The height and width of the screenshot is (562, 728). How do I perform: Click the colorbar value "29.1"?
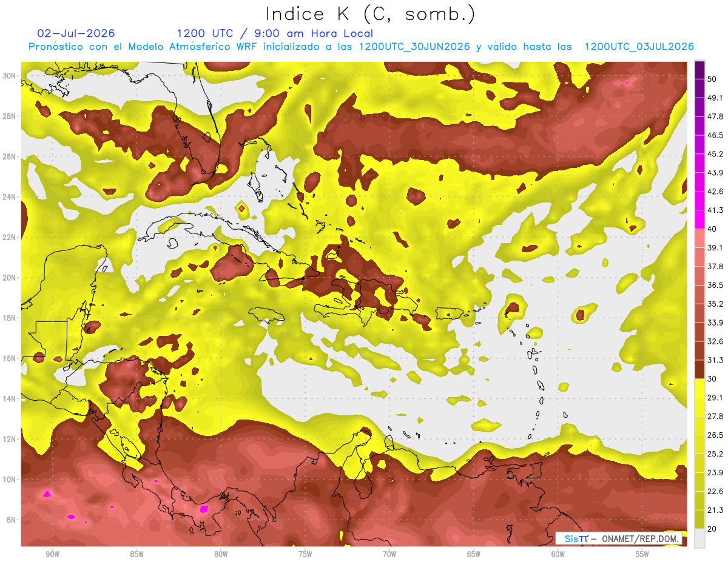[716, 398]
